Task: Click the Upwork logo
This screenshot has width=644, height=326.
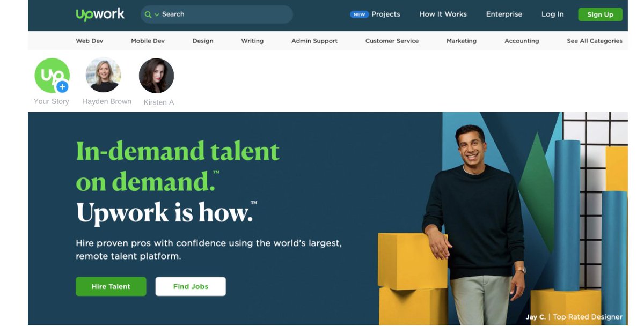Action: click(100, 14)
